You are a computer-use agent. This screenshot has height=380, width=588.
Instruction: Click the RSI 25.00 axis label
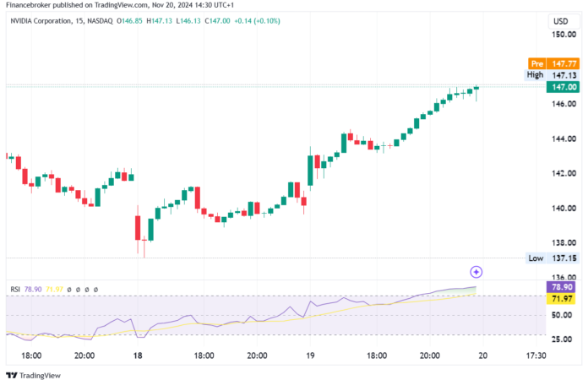(562, 339)
